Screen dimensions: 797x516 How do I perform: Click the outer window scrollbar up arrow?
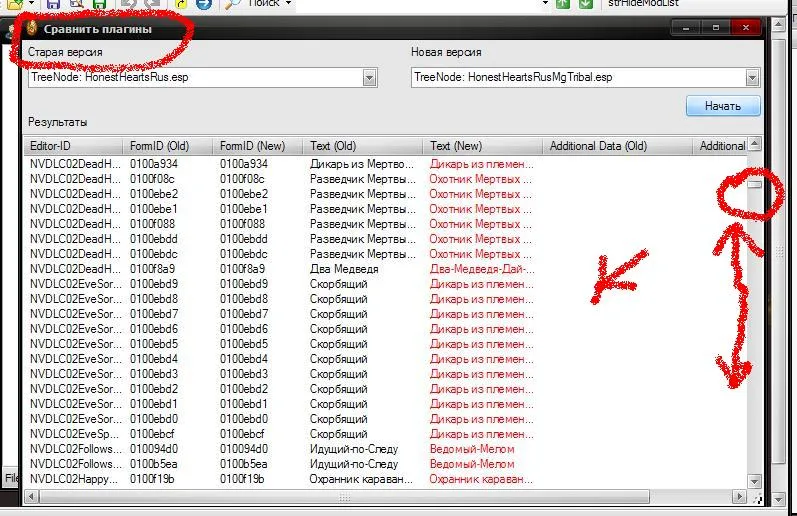(778, 24)
